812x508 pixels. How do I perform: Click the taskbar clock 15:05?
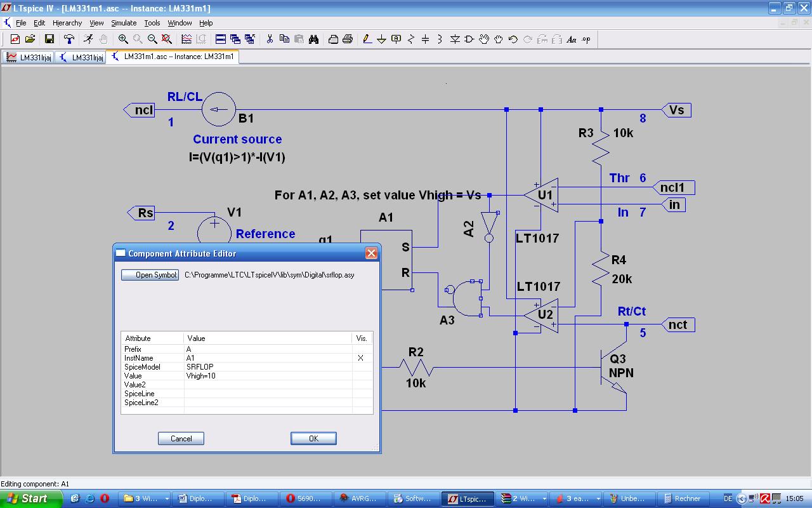click(x=794, y=499)
